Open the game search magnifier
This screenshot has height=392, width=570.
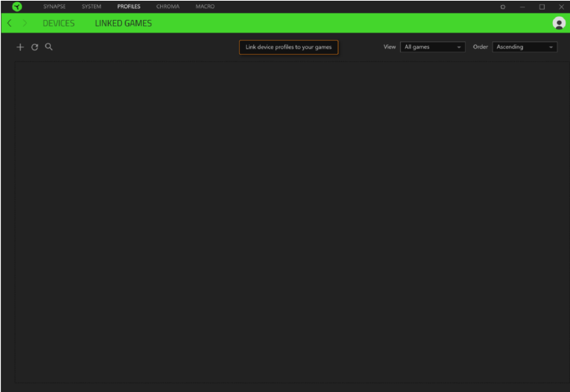pyautogui.click(x=49, y=47)
